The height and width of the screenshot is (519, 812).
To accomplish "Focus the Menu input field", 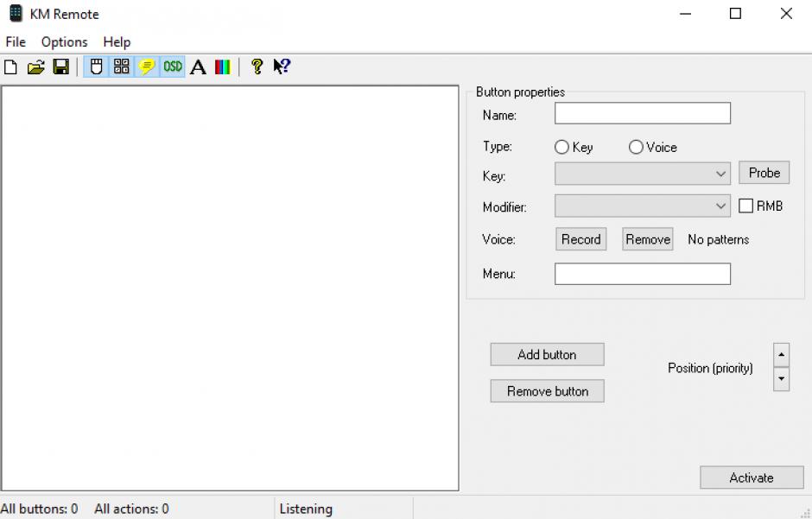I will click(643, 274).
